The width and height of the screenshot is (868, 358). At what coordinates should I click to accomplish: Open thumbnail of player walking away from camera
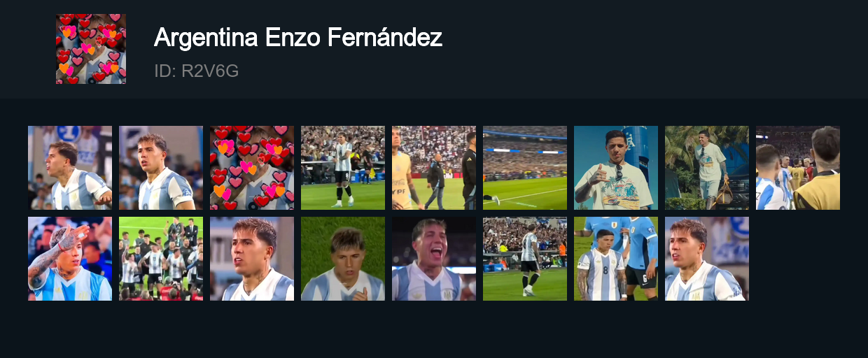[x=525, y=259]
